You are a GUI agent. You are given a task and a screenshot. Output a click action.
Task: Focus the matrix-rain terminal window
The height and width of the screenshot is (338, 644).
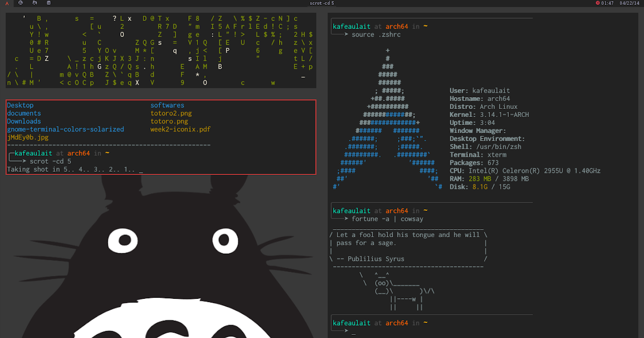(x=161, y=50)
